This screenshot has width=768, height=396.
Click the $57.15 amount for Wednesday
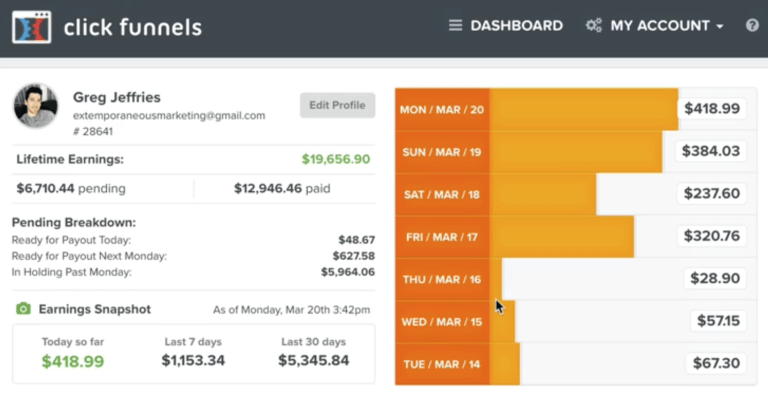pos(718,321)
